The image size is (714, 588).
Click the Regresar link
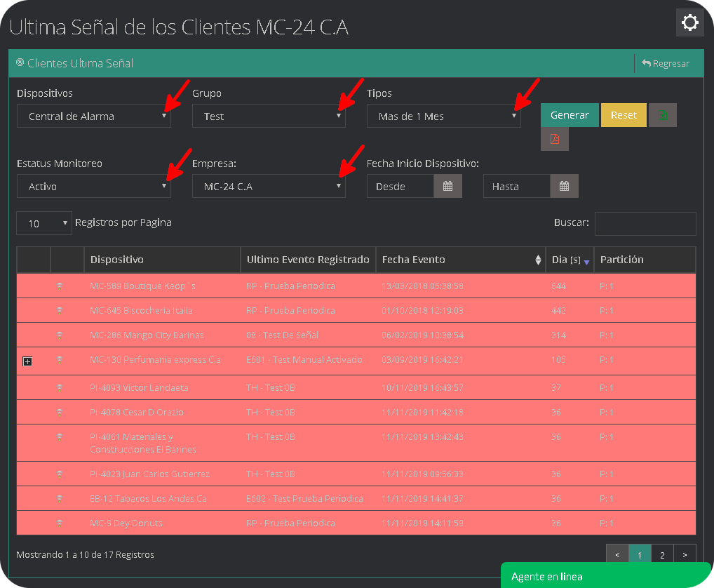tap(666, 63)
